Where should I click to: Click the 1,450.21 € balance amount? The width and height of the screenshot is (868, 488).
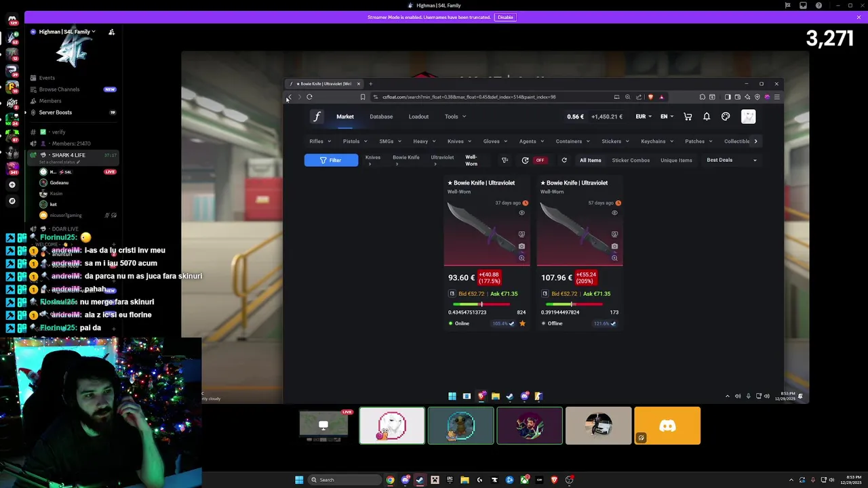pyautogui.click(x=607, y=117)
